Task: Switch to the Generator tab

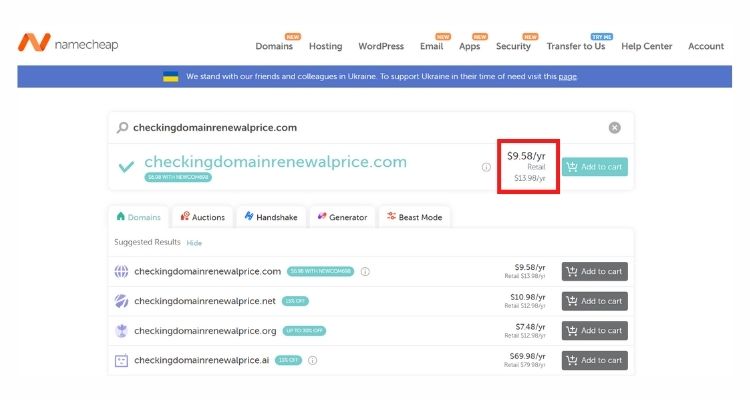Action: tap(342, 217)
